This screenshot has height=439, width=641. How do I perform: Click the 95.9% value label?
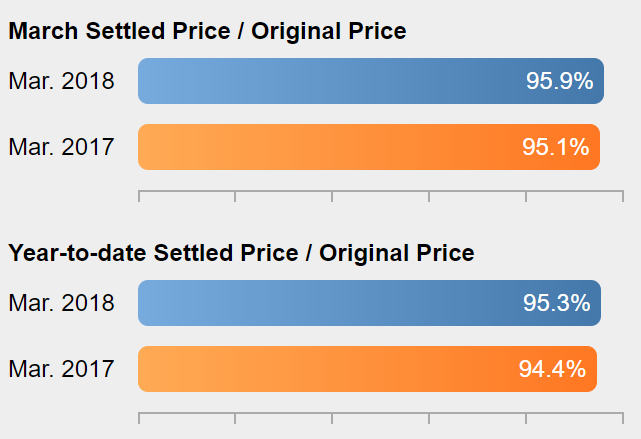pyautogui.click(x=559, y=81)
